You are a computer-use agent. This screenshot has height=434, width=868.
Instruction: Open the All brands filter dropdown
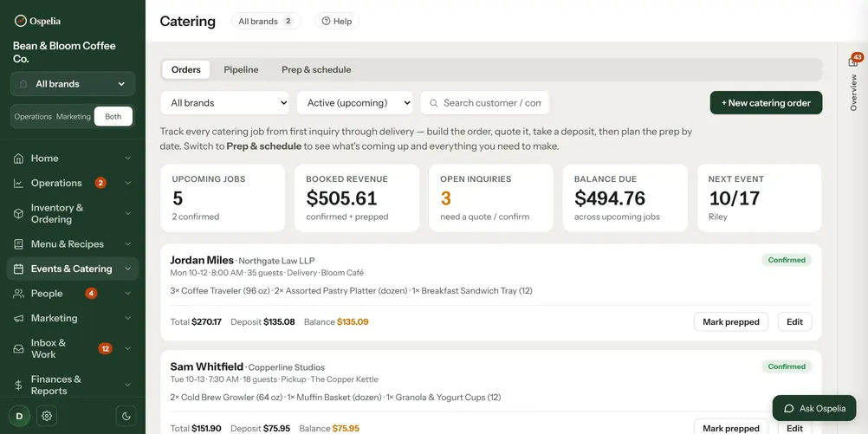[x=224, y=103]
